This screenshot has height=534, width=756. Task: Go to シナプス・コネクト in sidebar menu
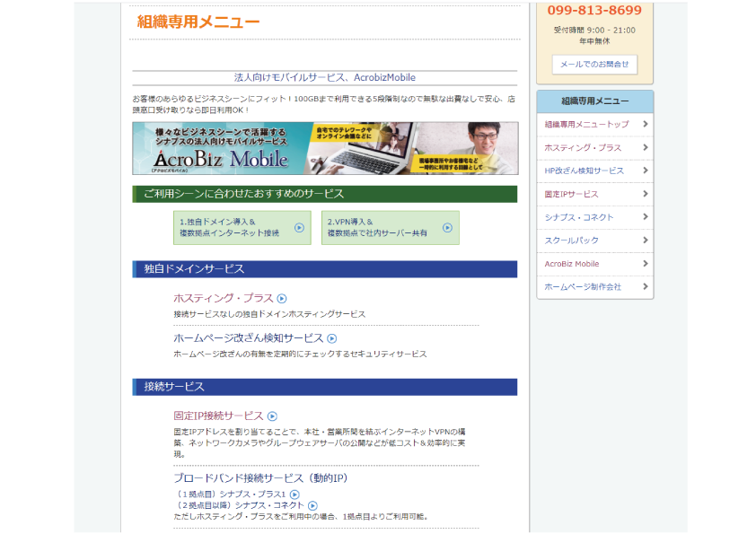[595, 217]
